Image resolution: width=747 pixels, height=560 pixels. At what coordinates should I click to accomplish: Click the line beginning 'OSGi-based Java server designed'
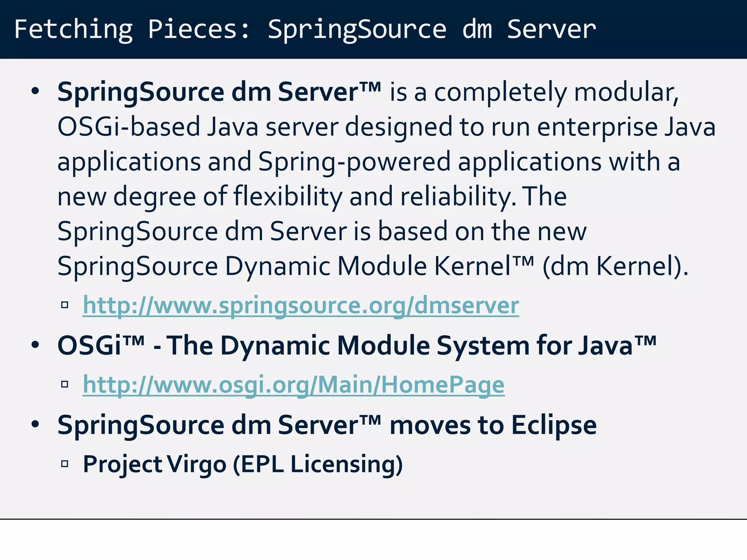tap(387, 127)
